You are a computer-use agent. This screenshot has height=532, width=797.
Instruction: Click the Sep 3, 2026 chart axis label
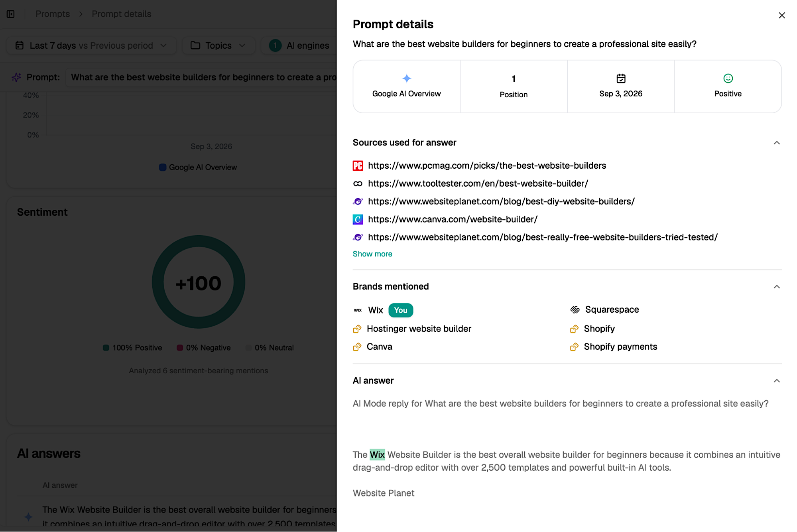pos(211,146)
